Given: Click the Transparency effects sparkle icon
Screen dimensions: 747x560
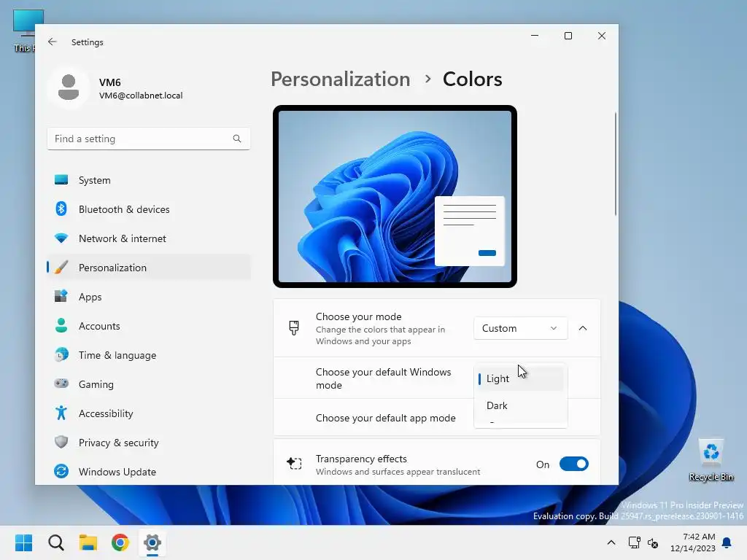Looking at the screenshot, I should click(294, 463).
